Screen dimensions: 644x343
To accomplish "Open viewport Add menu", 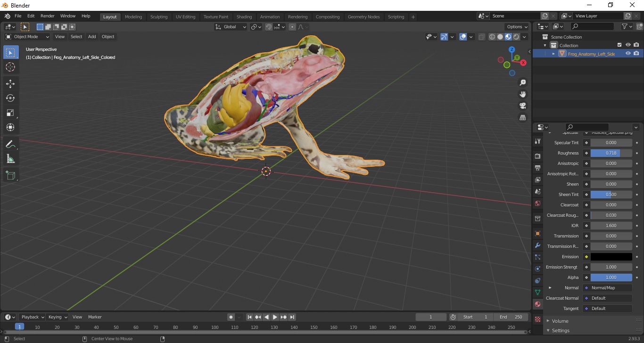I will tap(92, 37).
